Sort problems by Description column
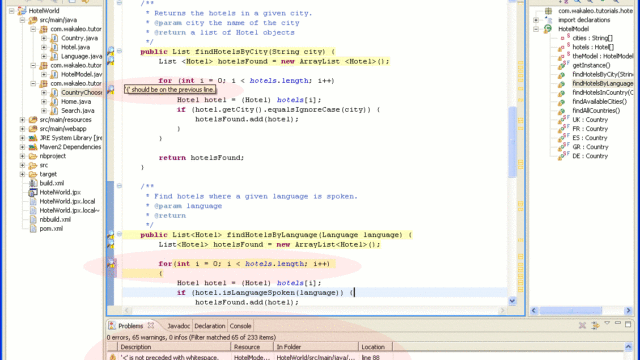This screenshot has height=360, width=640. tap(174, 347)
